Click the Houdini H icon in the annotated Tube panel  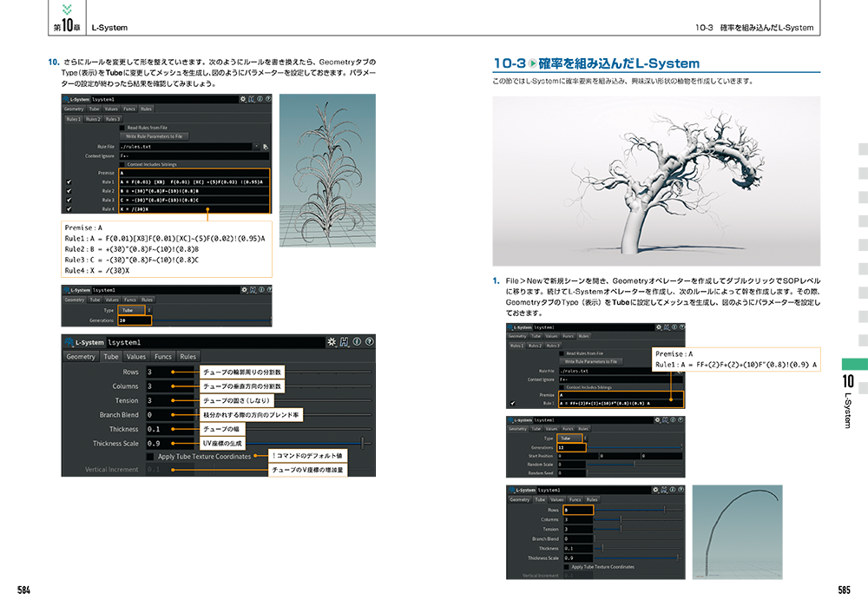coord(345,341)
